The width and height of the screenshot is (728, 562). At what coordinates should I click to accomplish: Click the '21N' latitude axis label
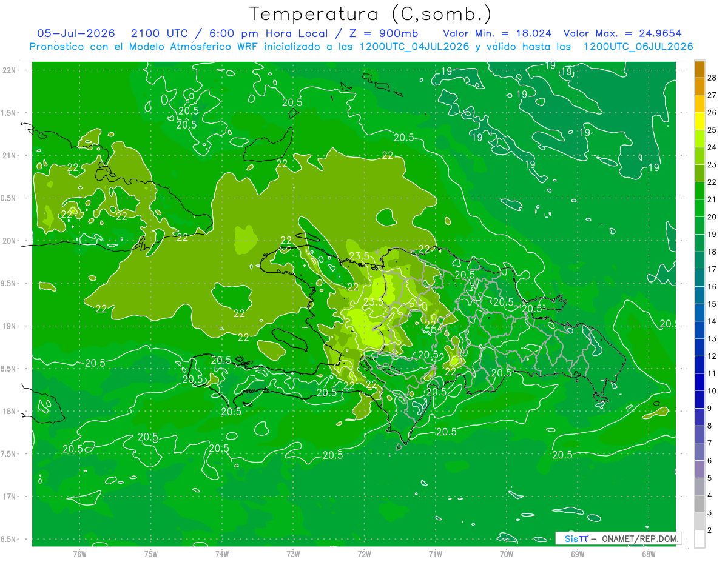10,155
